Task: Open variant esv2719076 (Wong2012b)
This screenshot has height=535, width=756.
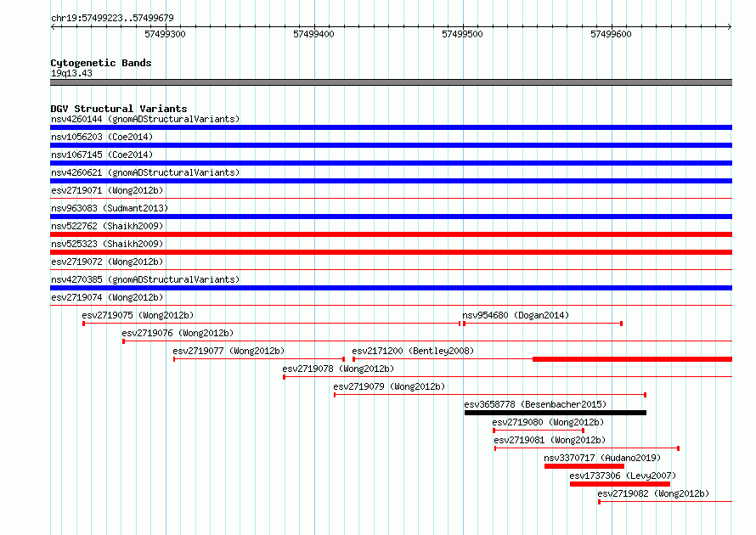Action: click(178, 333)
